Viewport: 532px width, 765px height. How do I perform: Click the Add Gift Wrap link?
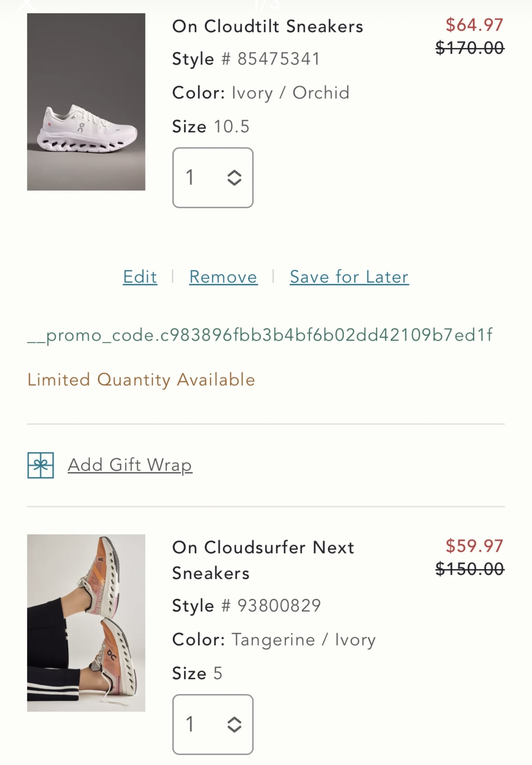[130, 465]
